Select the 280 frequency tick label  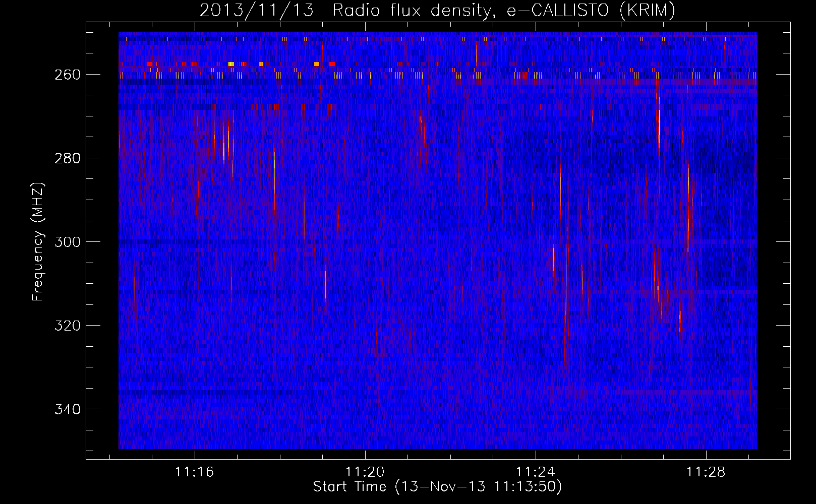[x=67, y=158]
